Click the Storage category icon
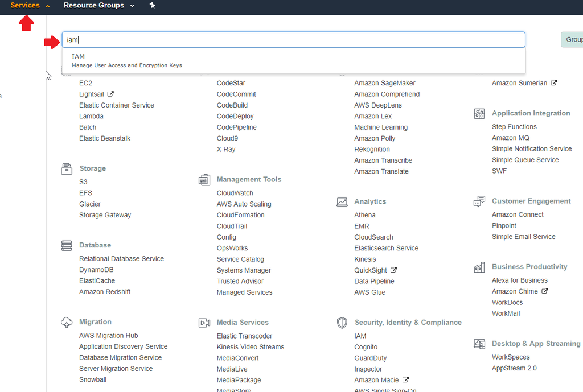This screenshot has width=583, height=392. [x=67, y=168]
